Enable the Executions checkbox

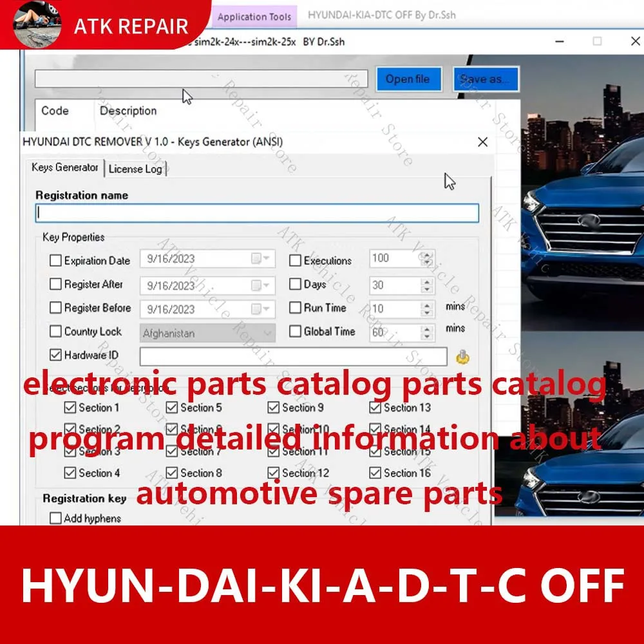pos(295,260)
